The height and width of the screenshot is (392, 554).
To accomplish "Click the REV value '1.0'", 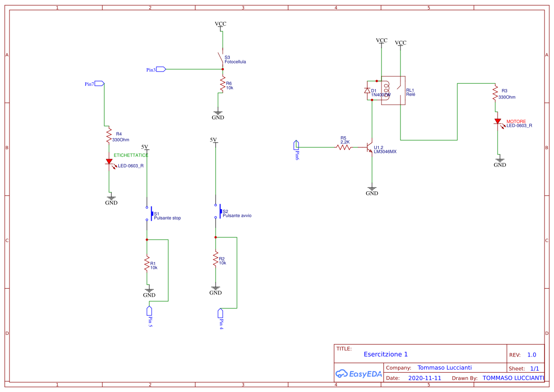I will pyautogui.click(x=532, y=355).
